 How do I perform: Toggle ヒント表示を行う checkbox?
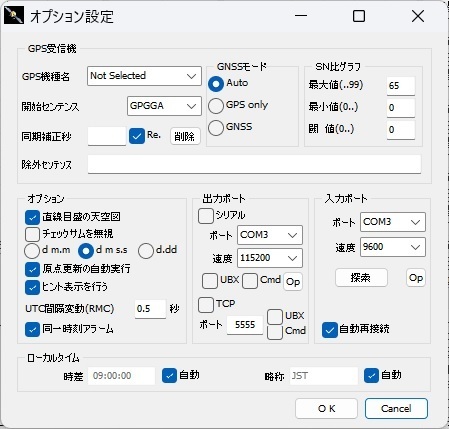tap(32, 287)
